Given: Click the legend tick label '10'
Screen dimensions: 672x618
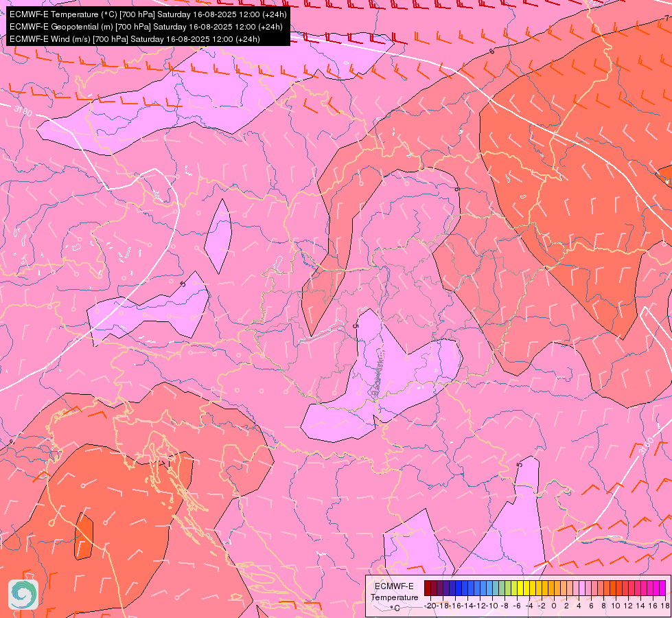Looking at the screenshot, I should 616,606.
